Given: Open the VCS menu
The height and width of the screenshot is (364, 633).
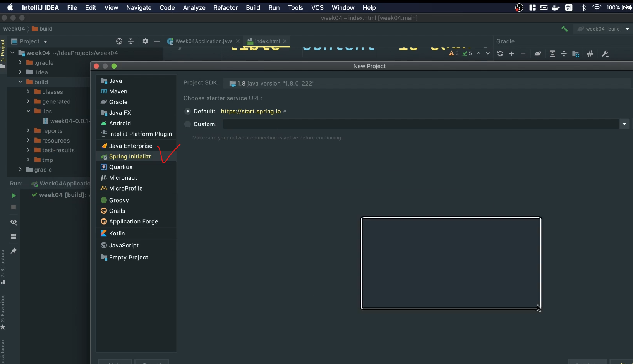Looking at the screenshot, I should tap(317, 8).
